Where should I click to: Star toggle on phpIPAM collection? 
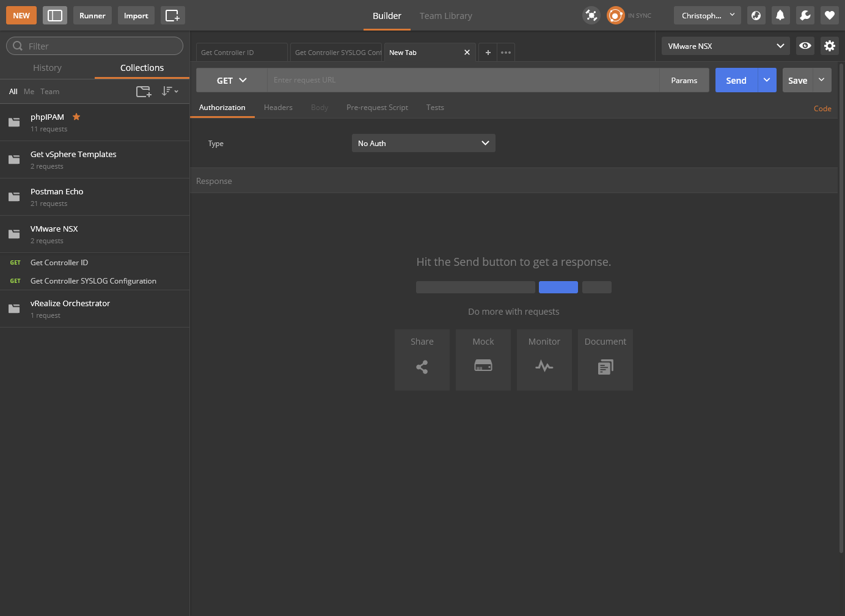(x=76, y=117)
